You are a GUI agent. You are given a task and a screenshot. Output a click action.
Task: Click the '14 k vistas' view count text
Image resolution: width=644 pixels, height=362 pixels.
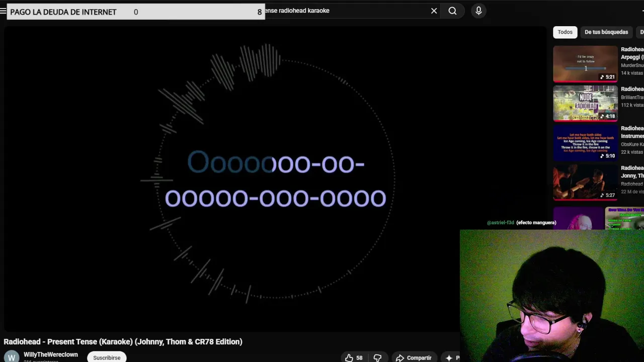[x=632, y=73]
